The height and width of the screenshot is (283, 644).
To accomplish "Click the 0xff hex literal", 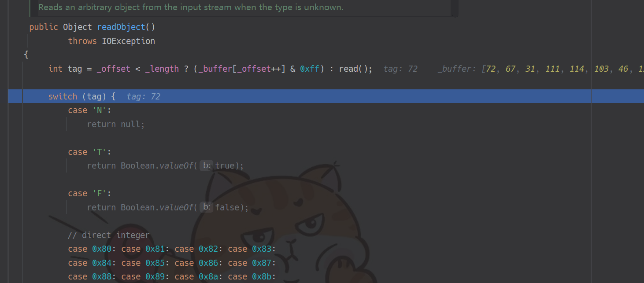I will (x=311, y=69).
